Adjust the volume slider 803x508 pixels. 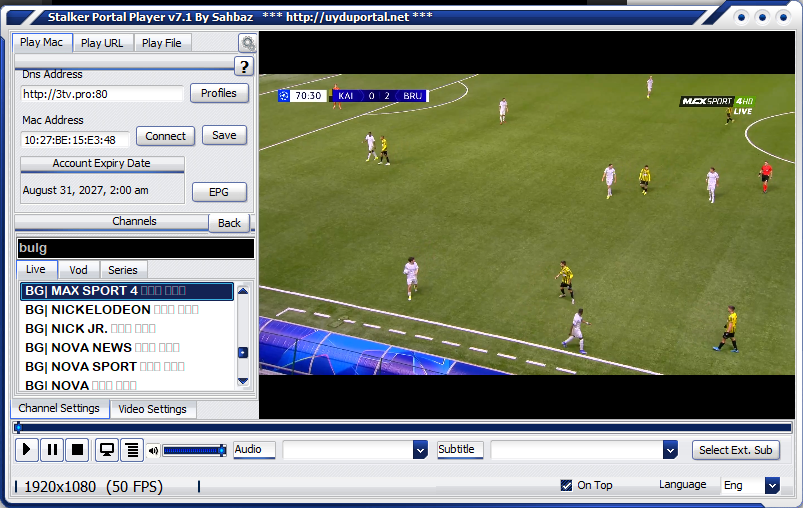point(194,451)
